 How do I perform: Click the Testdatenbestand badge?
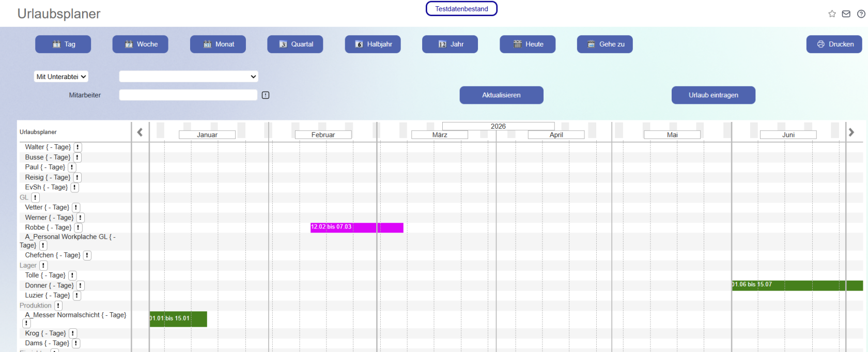click(461, 9)
